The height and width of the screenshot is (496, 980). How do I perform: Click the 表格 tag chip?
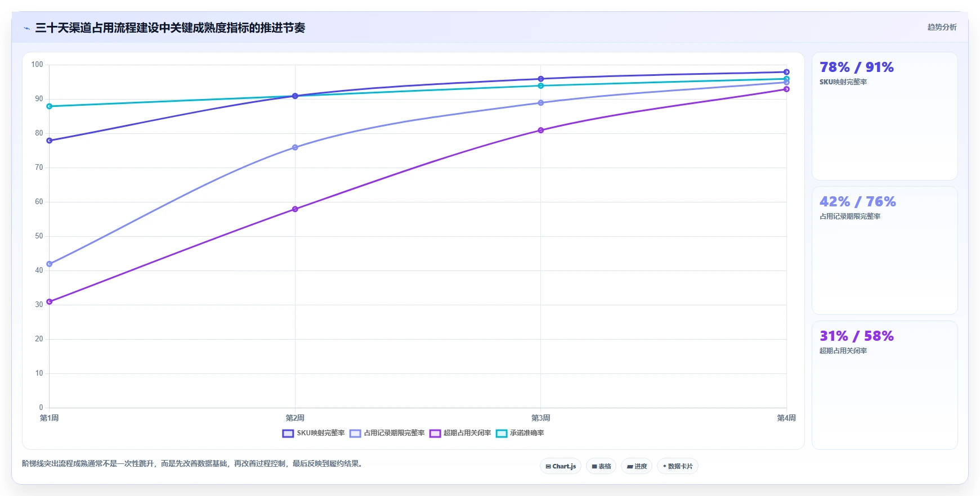point(601,466)
